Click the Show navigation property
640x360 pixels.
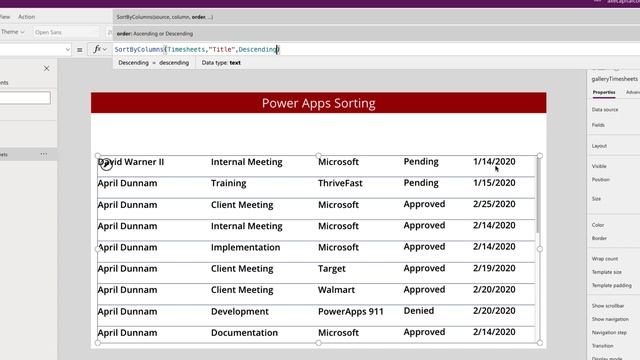(x=610, y=319)
